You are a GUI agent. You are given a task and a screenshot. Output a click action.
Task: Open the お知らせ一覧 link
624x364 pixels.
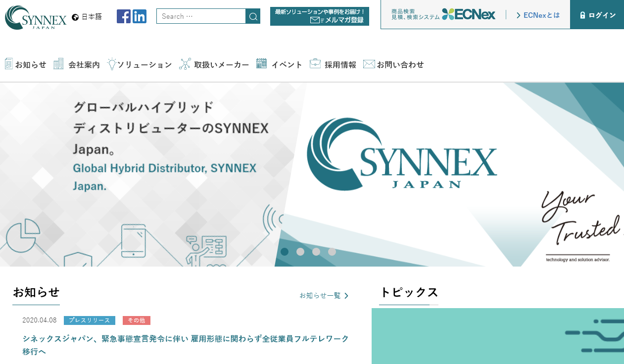coord(324,296)
